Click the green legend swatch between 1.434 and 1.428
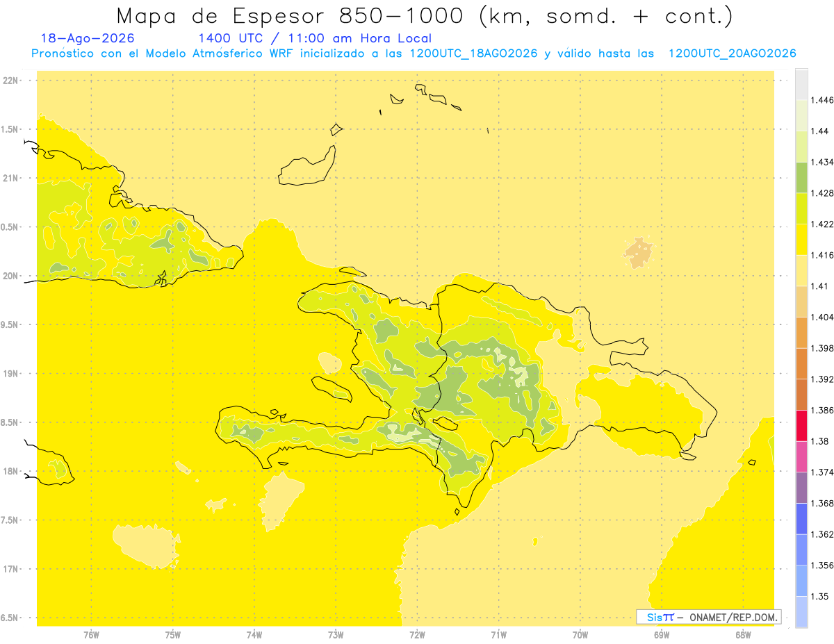 point(801,177)
